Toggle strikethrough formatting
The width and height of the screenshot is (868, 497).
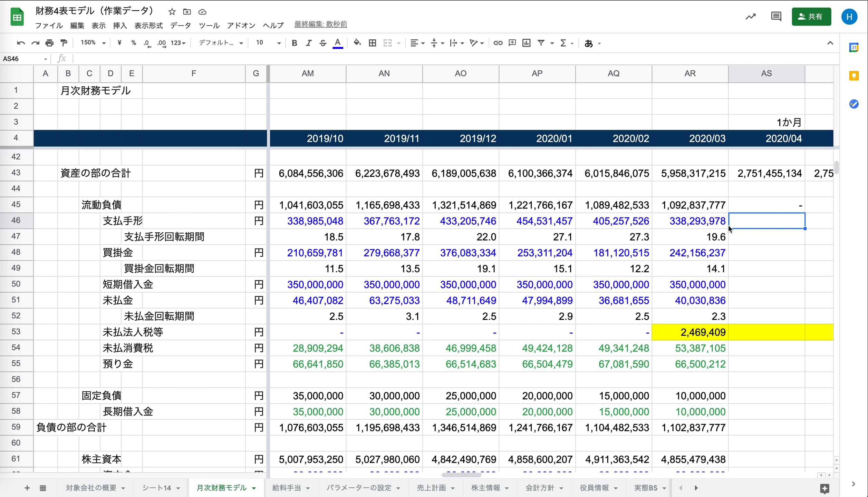323,43
